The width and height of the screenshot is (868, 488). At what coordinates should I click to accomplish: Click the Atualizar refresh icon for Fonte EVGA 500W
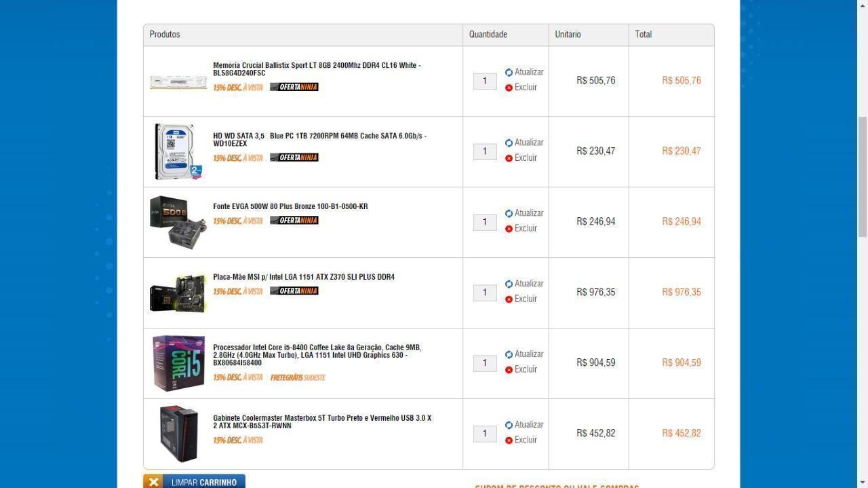coord(509,214)
